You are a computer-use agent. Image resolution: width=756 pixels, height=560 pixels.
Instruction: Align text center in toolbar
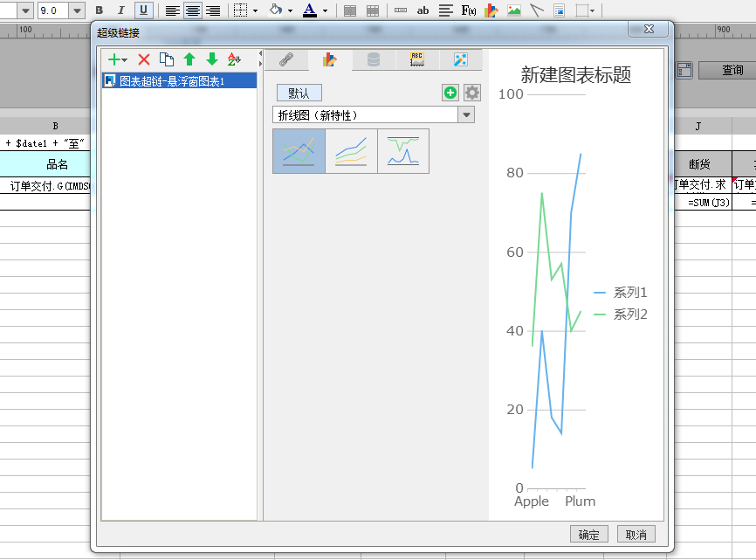click(193, 10)
